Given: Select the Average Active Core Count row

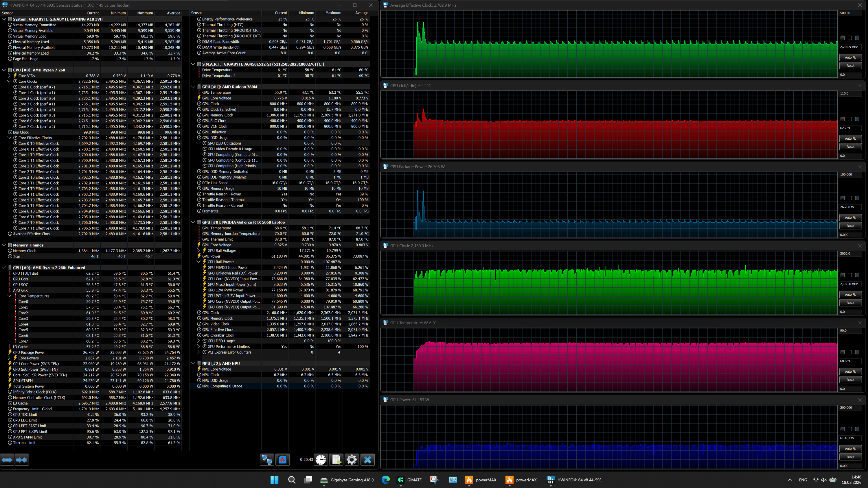Looking at the screenshot, I should [224, 53].
